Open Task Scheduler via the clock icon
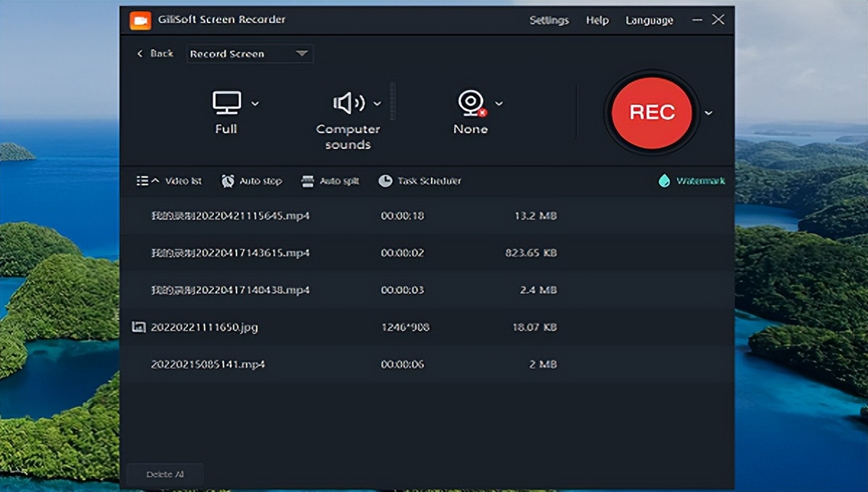Image resolution: width=868 pixels, height=492 pixels. coord(386,181)
